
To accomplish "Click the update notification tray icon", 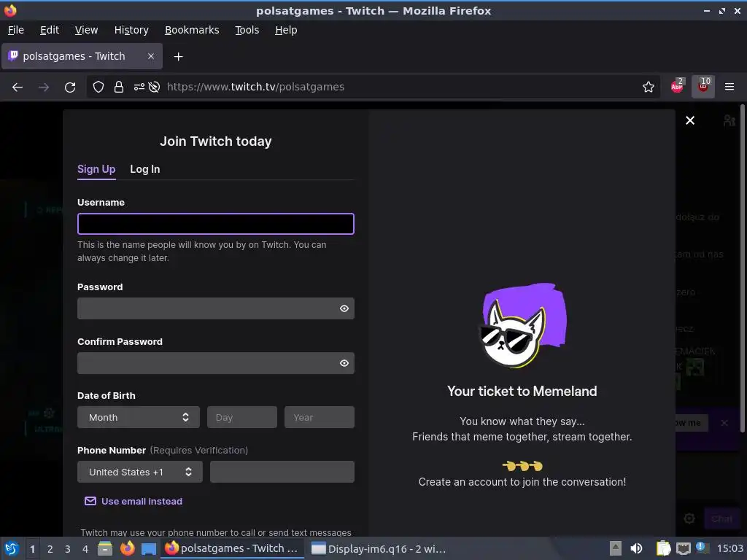I will click(x=700, y=547).
